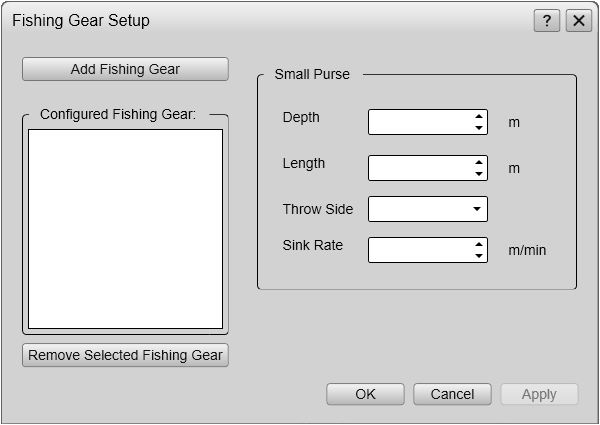Expand the Throw Side dropdown arrow
The width and height of the screenshot is (600, 425).
tap(477, 209)
